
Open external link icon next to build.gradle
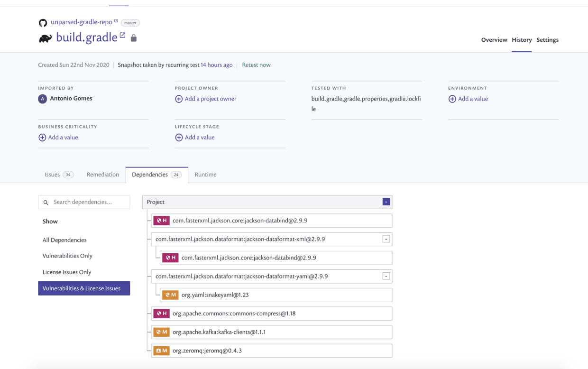[122, 35]
